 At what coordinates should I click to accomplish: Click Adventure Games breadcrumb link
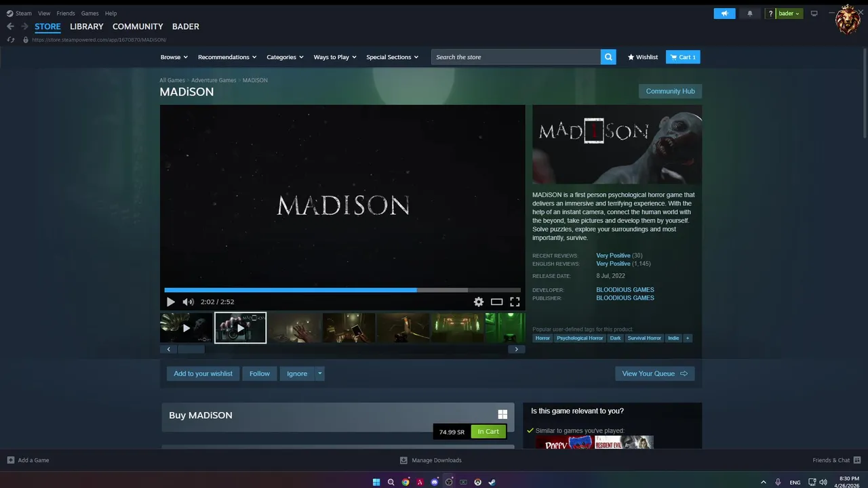214,80
